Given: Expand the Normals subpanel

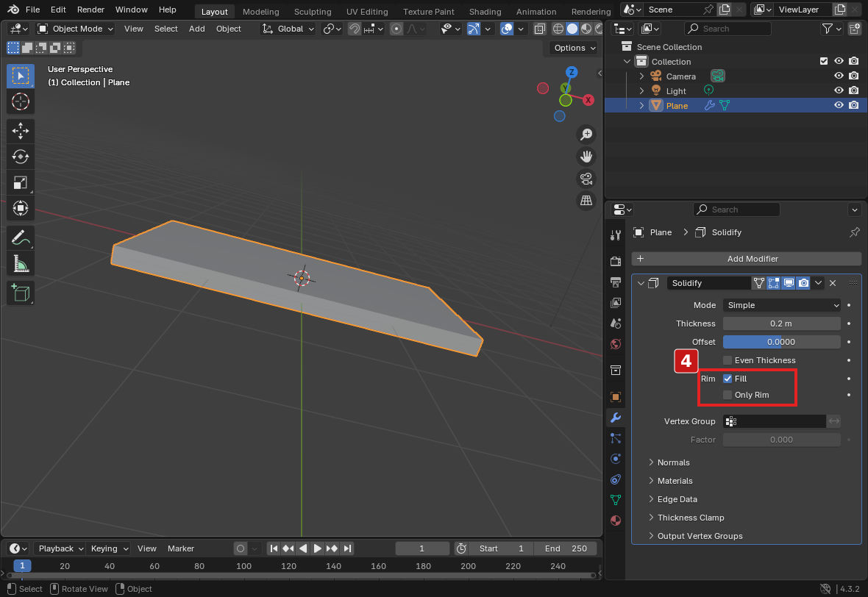Looking at the screenshot, I should (673, 462).
